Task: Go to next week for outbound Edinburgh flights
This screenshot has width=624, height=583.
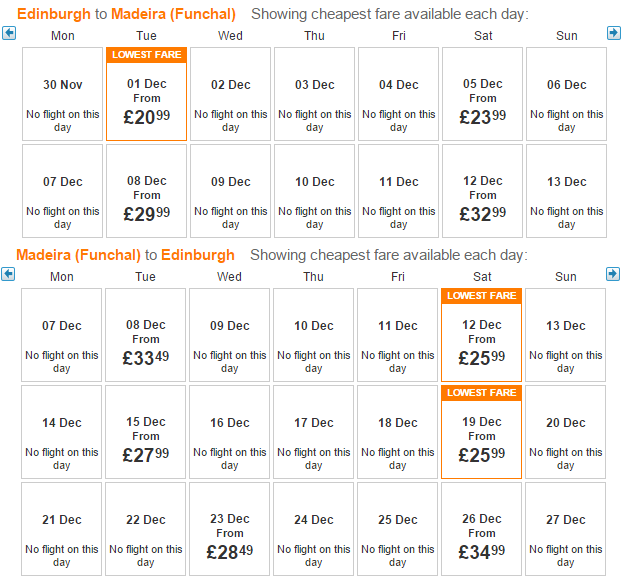Action: tap(614, 33)
